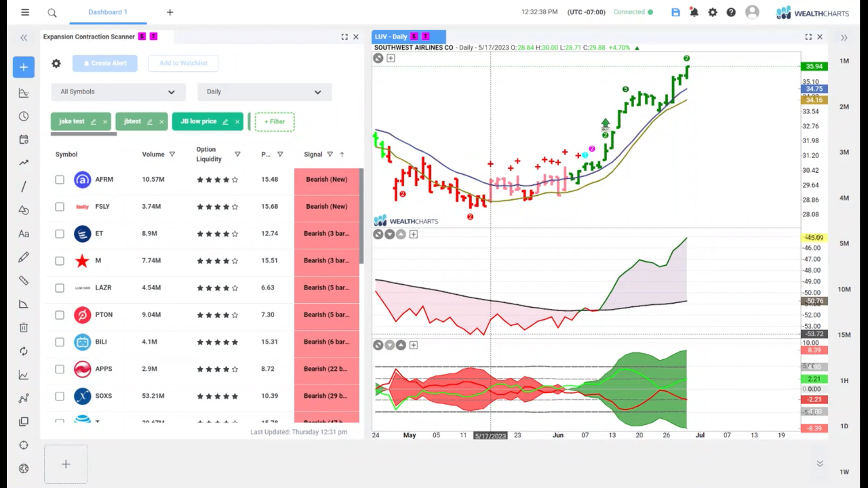Viewport: 868px width, 488px height.
Task: Check the PTON row checkbox
Action: point(60,315)
